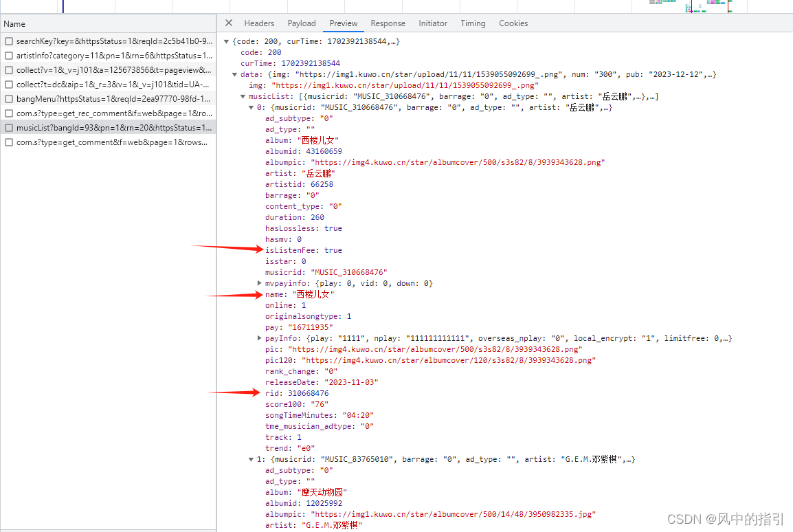This screenshot has width=793, height=532.
Task: Click the hasLossless: true property
Action: (304, 229)
